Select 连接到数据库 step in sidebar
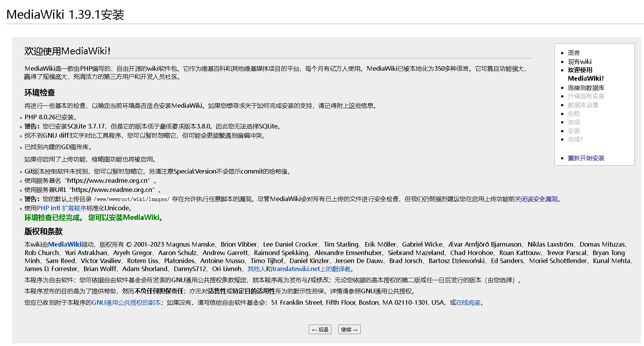Image resolution: width=644 pixels, height=346 pixels. (586, 88)
